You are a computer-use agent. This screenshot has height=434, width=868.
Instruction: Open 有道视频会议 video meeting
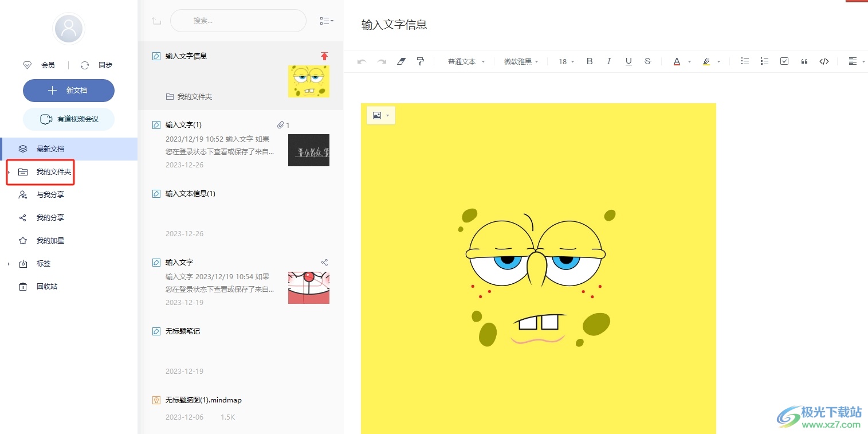(69, 119)
